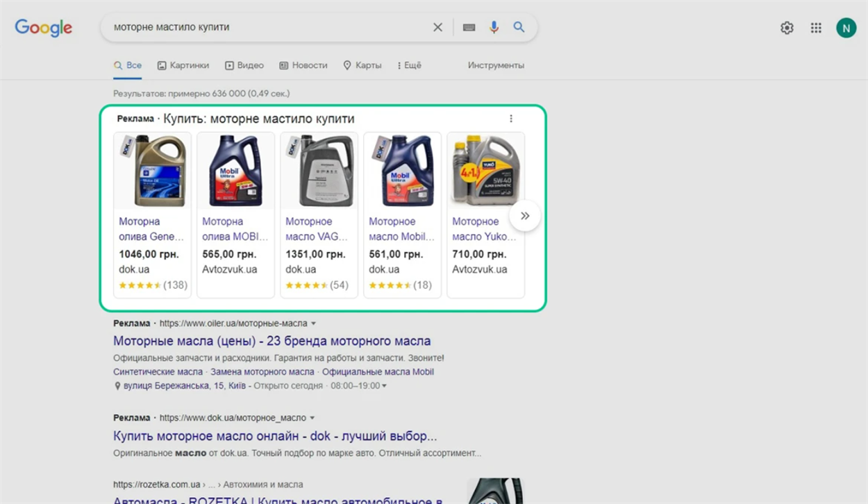This screenshot has height=504, width=868.
Task: Expand the dropdown arrow next to the oiler.ua ad URL
Action: (313, 324)
